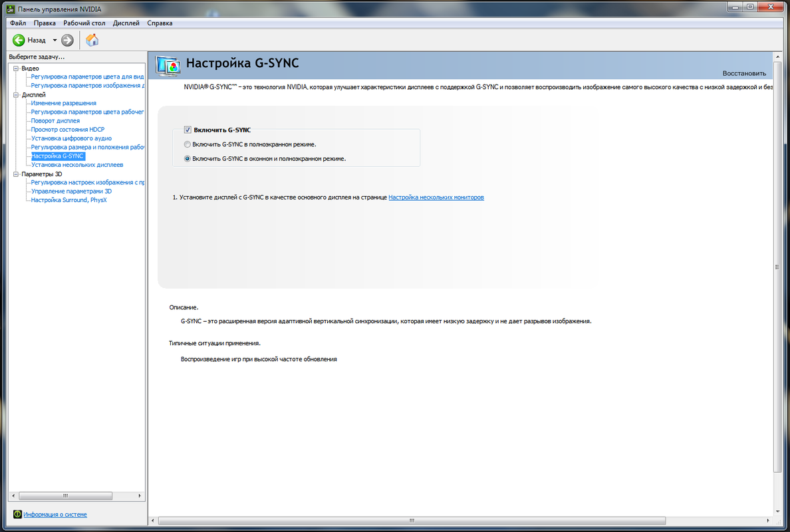Viewport: 790px width, 532px height.
Task: Click down arrow of main vertical scrollbar
Action: (x=777, y=511)
